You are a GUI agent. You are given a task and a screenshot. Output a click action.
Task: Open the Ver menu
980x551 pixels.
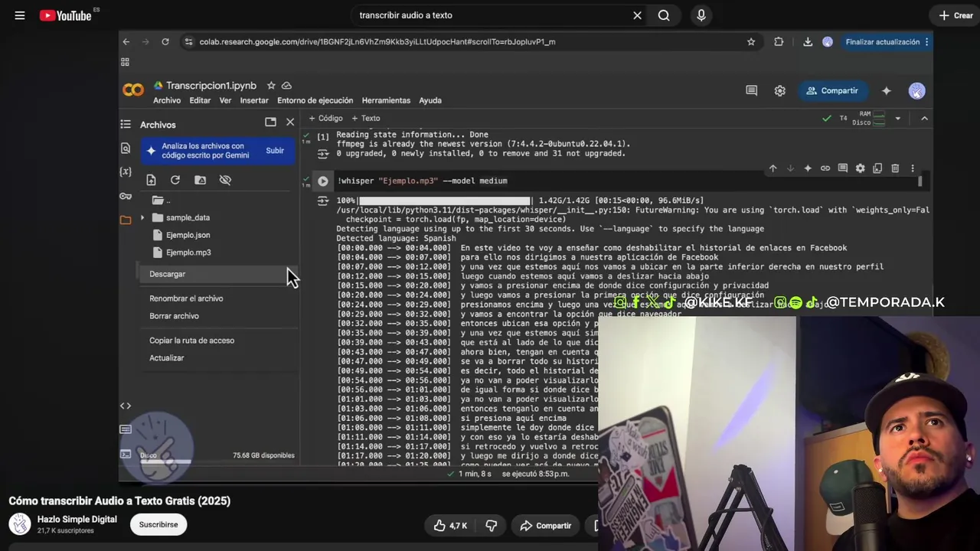225,100
